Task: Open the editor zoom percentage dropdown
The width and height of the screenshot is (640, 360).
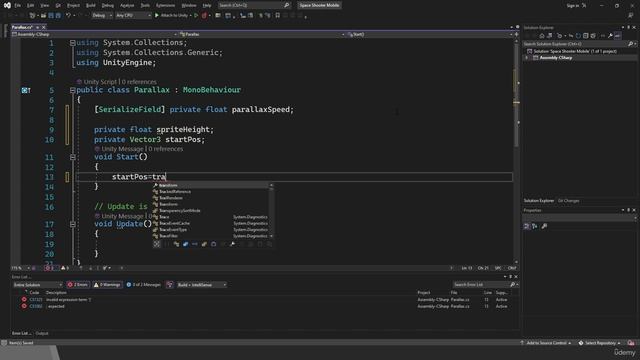Action: click(x=20, y=268)
